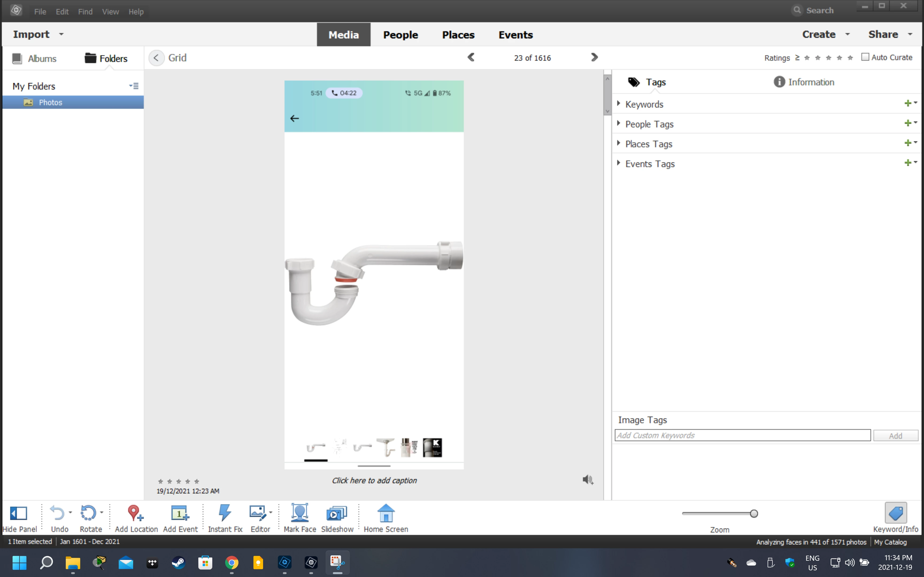Viewport: 924px width, 577px height.
Task: Open the Mark Face tool
Action: (x=300, y=513)
